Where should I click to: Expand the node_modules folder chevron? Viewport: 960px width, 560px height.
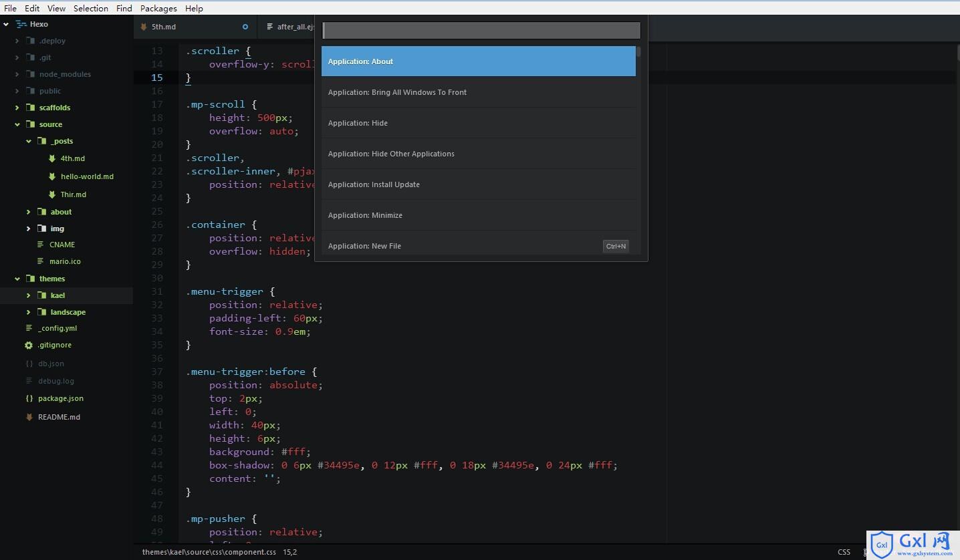17,74
